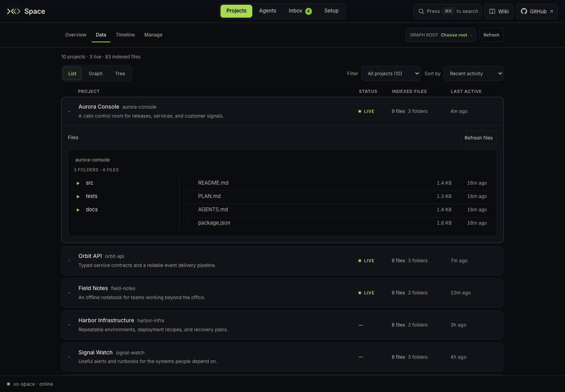The width and height of the screenshot is (565, 392).
Task: Expand the tests folder
Action: click(78, 196)
